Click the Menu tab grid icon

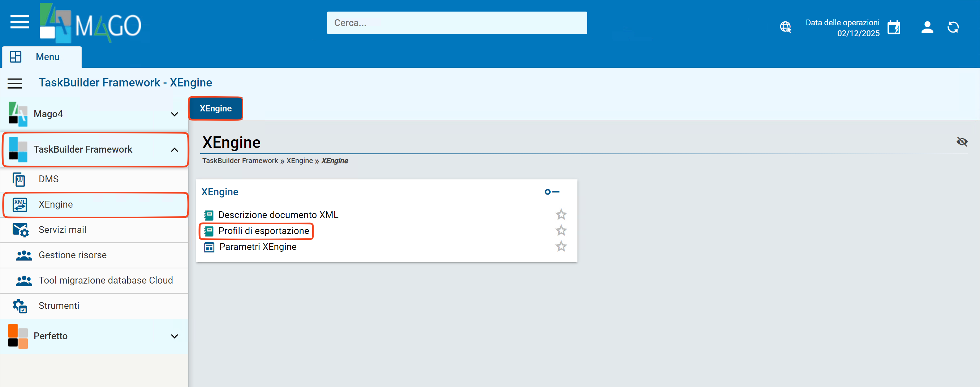click(x=16, y=57)
